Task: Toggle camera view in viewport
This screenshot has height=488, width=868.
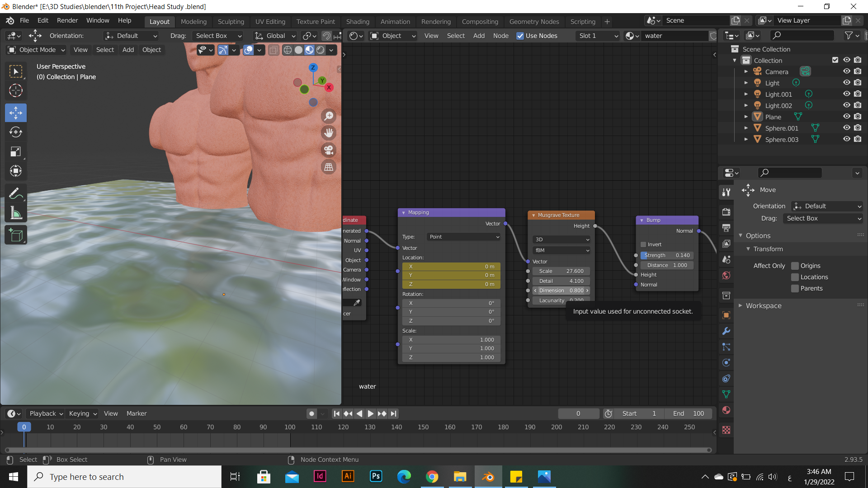Action: point(329,150)
